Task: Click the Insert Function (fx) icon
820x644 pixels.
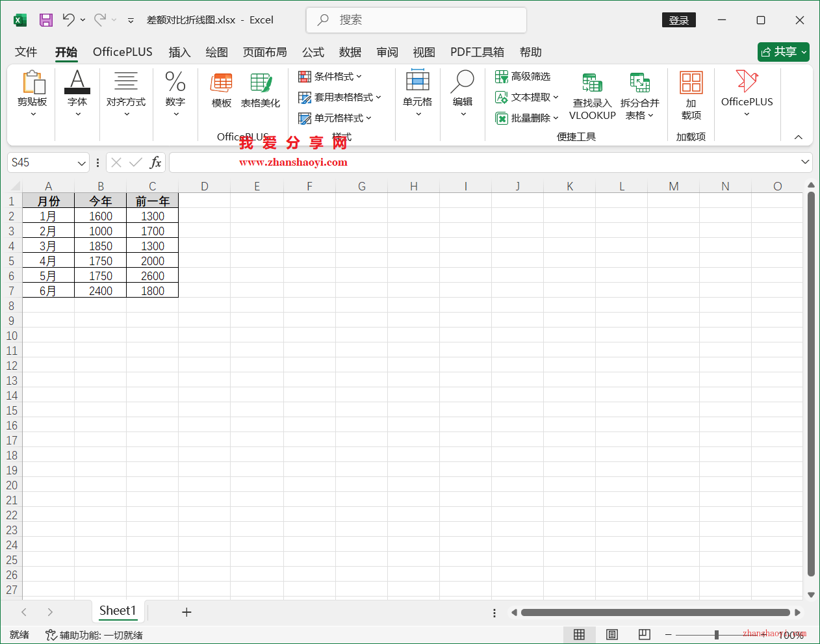Action: point(155,162)
